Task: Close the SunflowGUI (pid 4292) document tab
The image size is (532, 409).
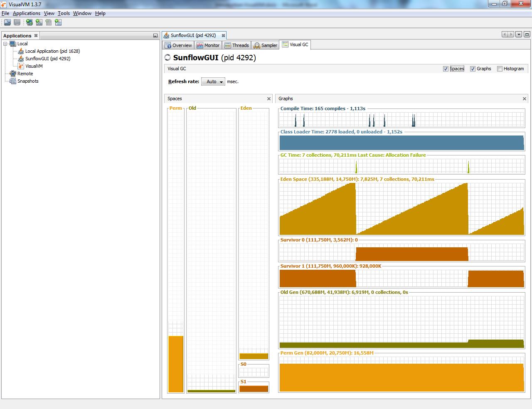Action: pyautogui.click(x=223, y=35)
